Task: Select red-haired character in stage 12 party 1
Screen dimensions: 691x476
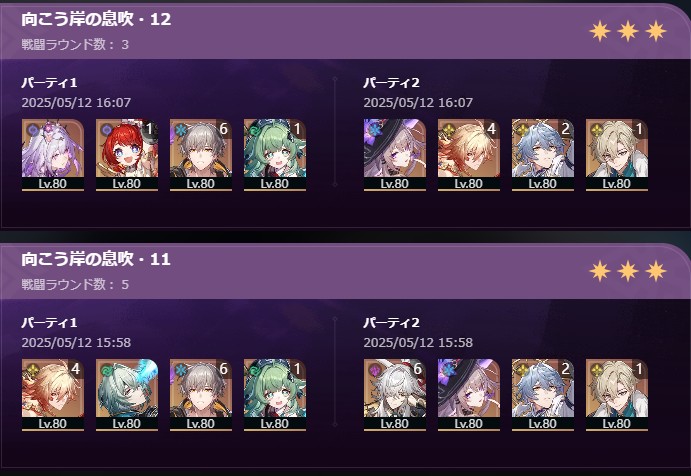Action: [x=127, y=155]
